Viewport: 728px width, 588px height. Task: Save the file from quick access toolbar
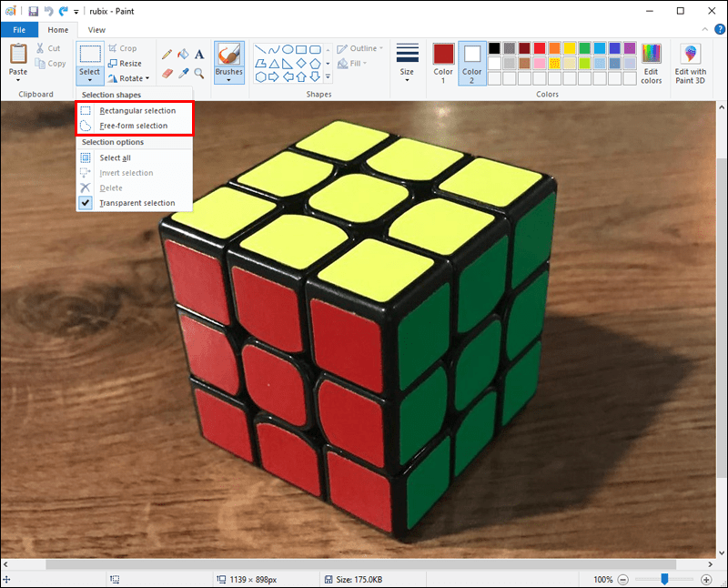tap(34, 11)
